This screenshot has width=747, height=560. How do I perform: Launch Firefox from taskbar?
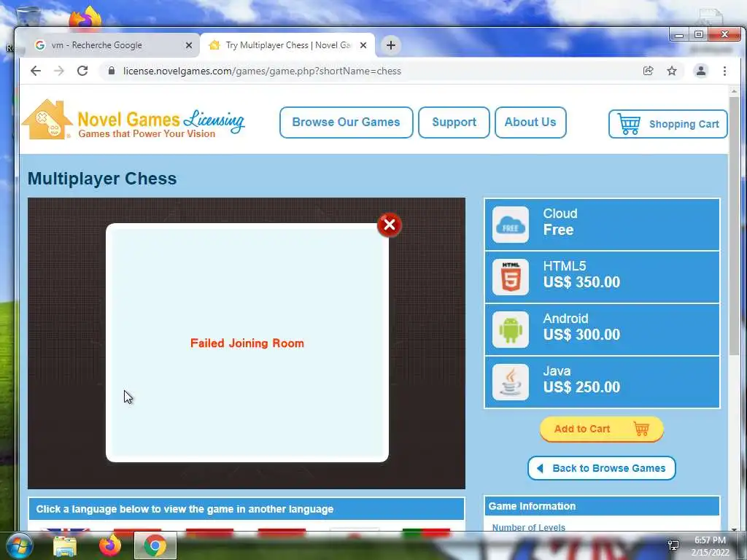[x=109, y=545]
